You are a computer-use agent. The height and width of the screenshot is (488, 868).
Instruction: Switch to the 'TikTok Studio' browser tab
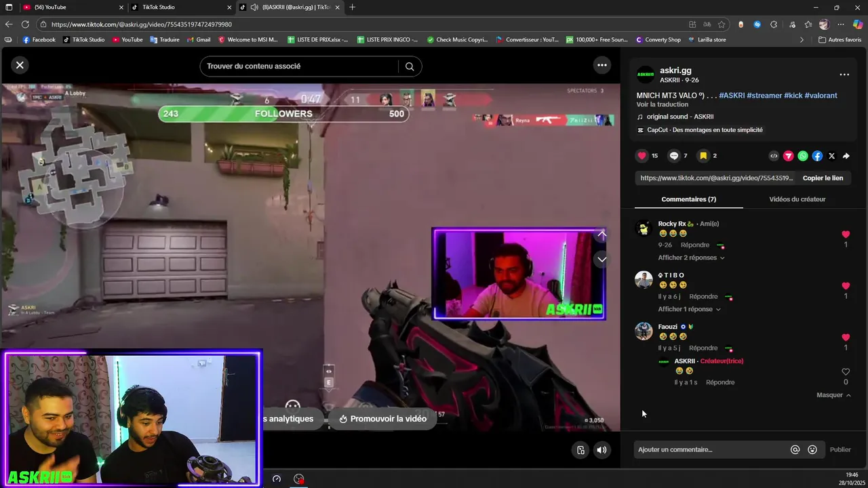(180, 7)
